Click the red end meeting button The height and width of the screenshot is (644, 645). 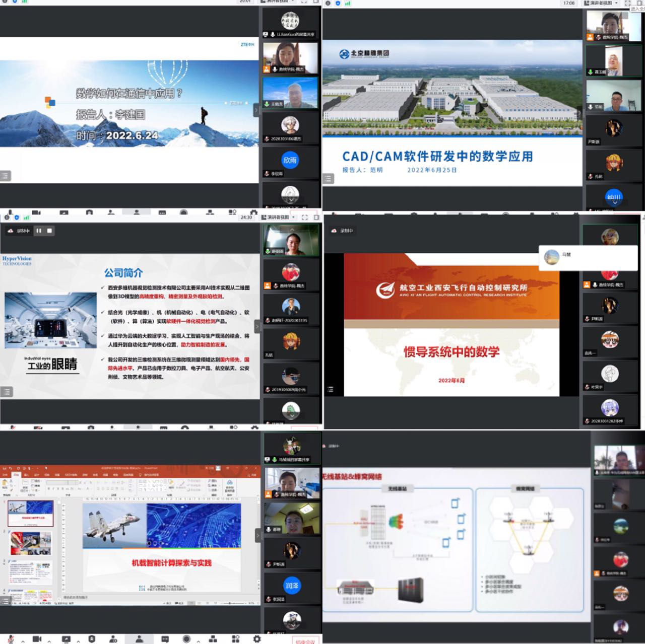click(x=305, y=641)
